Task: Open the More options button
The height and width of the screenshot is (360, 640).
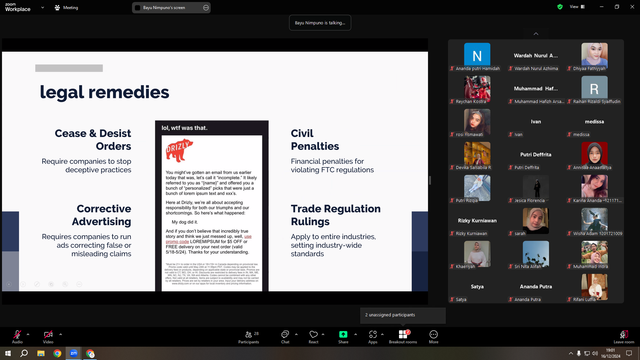Action: tap(433, 336)
